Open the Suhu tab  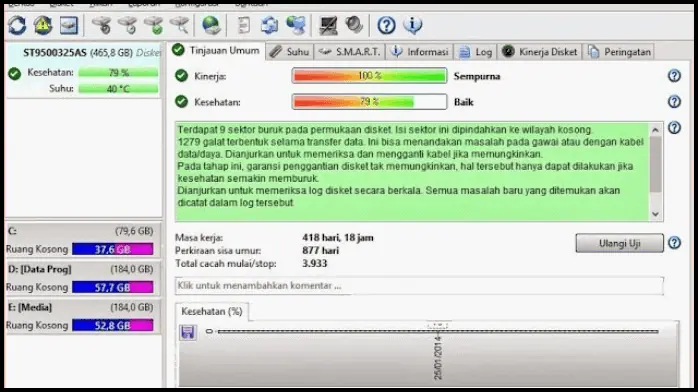click(x=290, y=52)
